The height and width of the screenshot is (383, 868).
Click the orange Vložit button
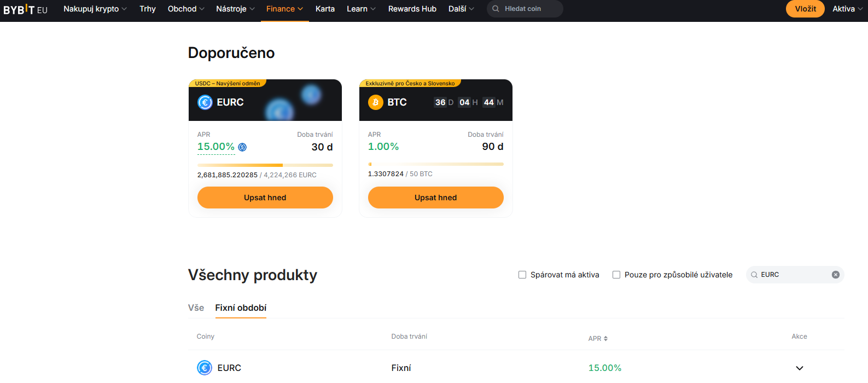click(x=805, y=9)
